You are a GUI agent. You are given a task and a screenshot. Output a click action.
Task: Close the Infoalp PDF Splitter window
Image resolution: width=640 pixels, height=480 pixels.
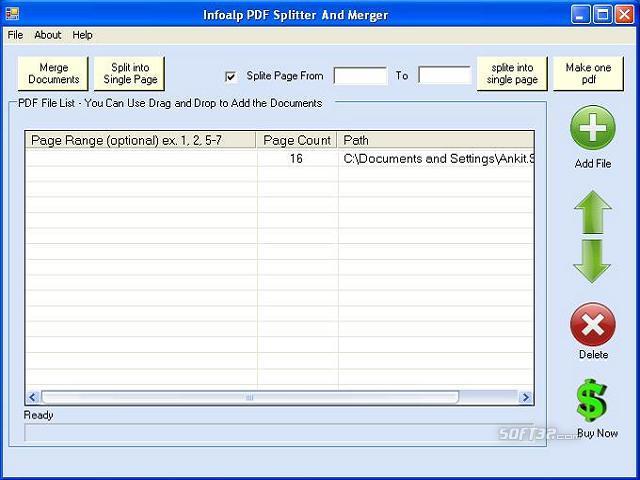pos(624,15)
